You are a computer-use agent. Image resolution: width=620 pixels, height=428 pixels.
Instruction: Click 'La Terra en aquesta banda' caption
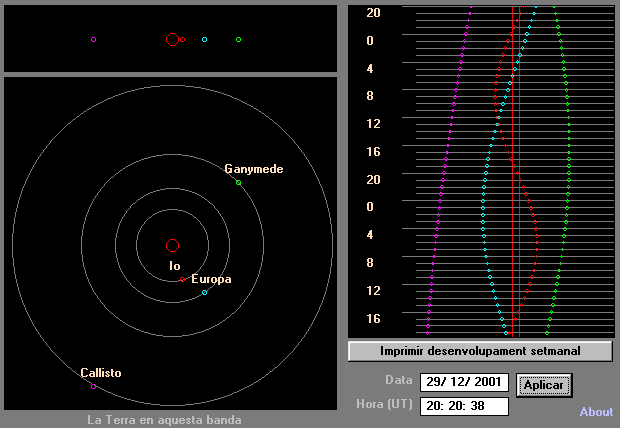[164, 420]
